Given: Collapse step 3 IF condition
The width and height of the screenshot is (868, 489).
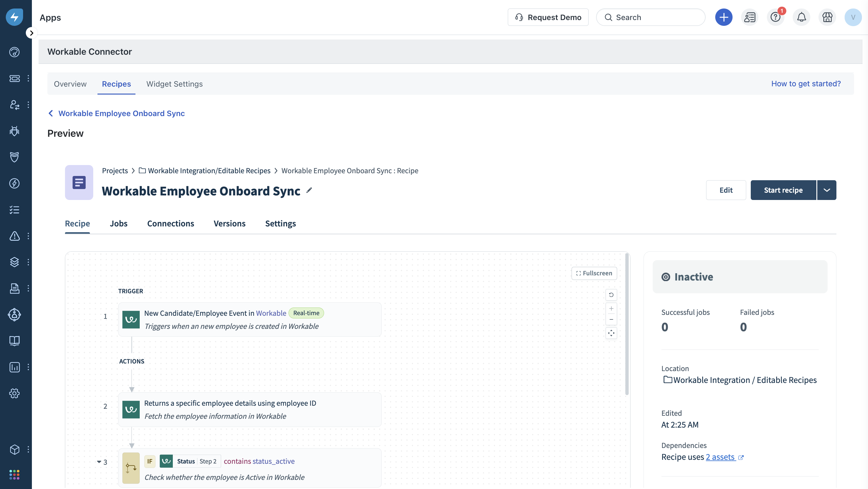Looking at the screenshot, I should [x=99, y=462].
